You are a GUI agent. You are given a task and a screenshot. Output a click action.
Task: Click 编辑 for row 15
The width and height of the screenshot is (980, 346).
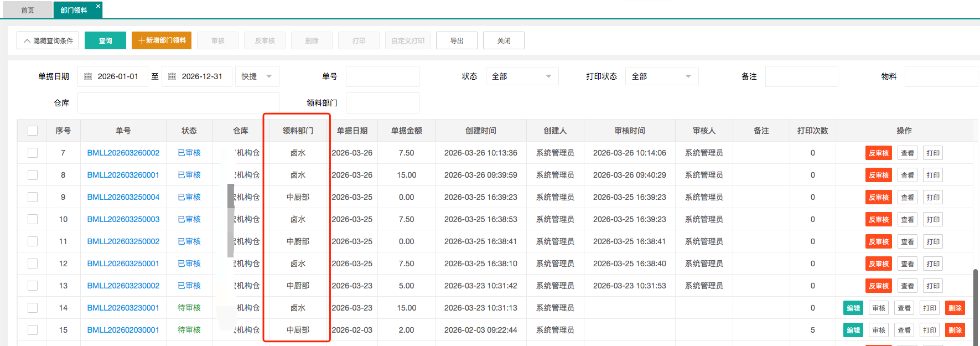(853, 330)
